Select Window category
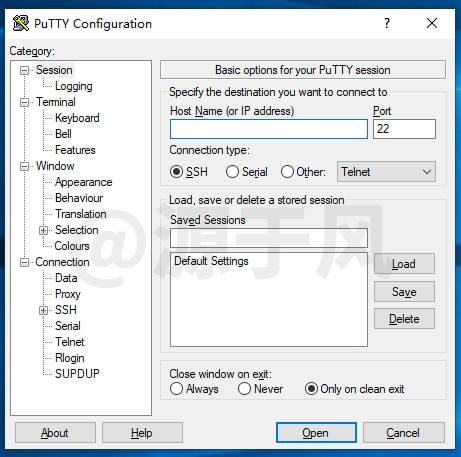This screenshot has width=461, height=457. tap(55, 166)
